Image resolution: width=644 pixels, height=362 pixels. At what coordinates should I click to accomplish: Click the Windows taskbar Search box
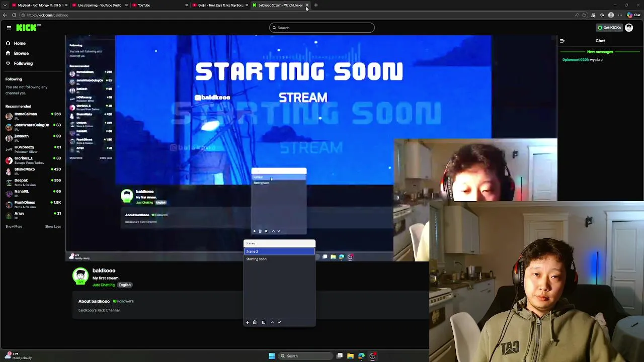[x=305, y=356]
